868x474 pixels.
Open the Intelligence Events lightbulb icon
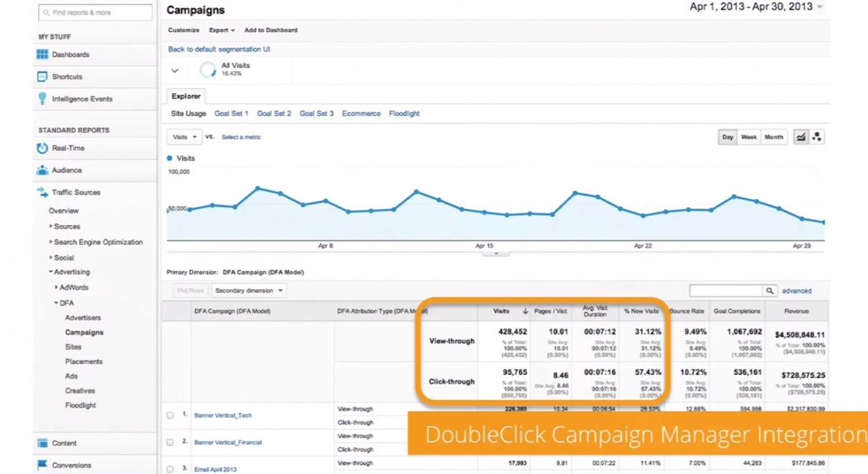coord(42,99)
